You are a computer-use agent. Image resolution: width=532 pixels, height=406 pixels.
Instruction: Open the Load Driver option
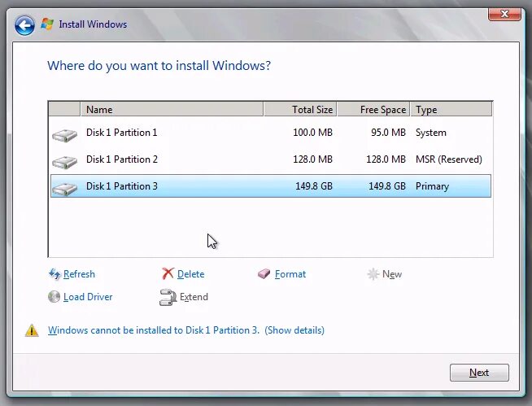click(88, 297)
